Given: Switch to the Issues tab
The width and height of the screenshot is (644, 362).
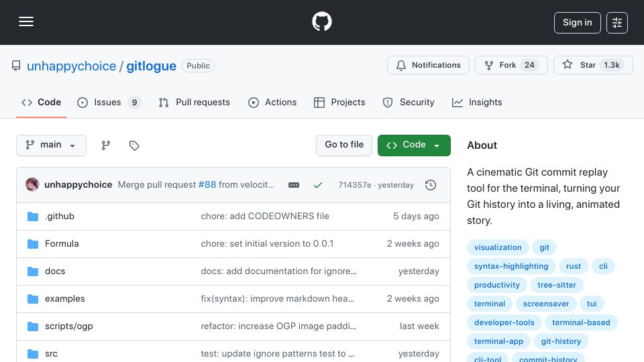Looking at the screenshot, I should [109, 102].
